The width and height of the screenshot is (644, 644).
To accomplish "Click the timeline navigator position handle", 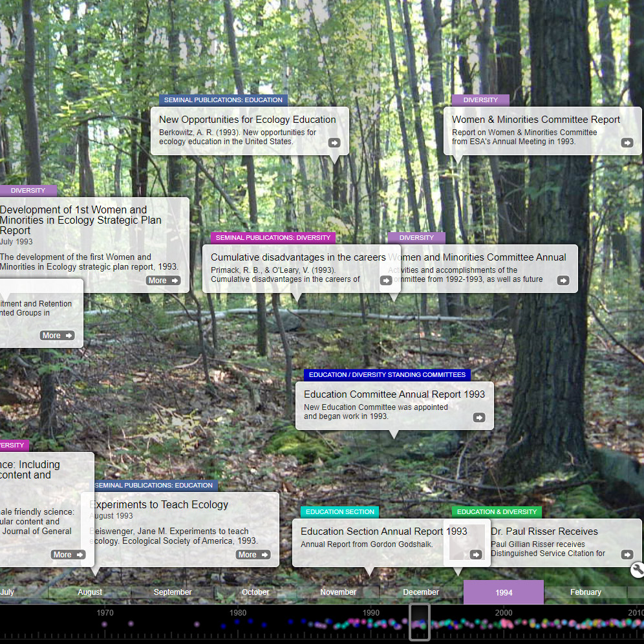I will 420,623.
